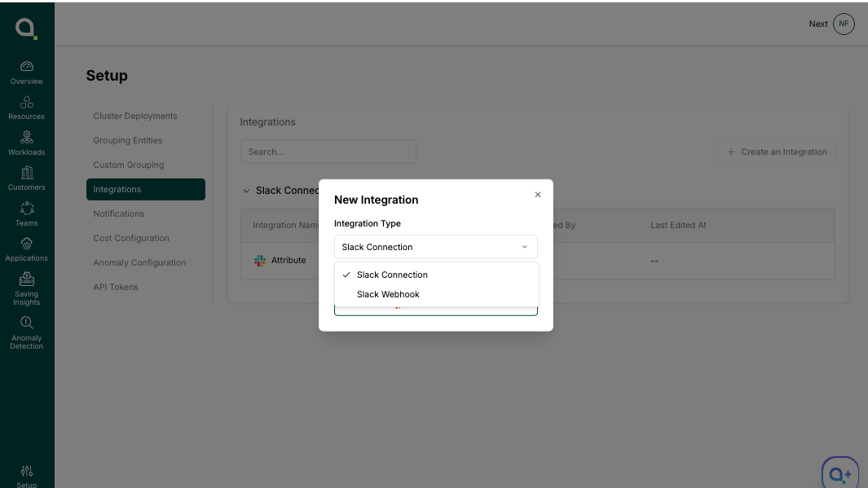Navigate to Customers in sidebar
868x488 pixels.
coord(27,178)
